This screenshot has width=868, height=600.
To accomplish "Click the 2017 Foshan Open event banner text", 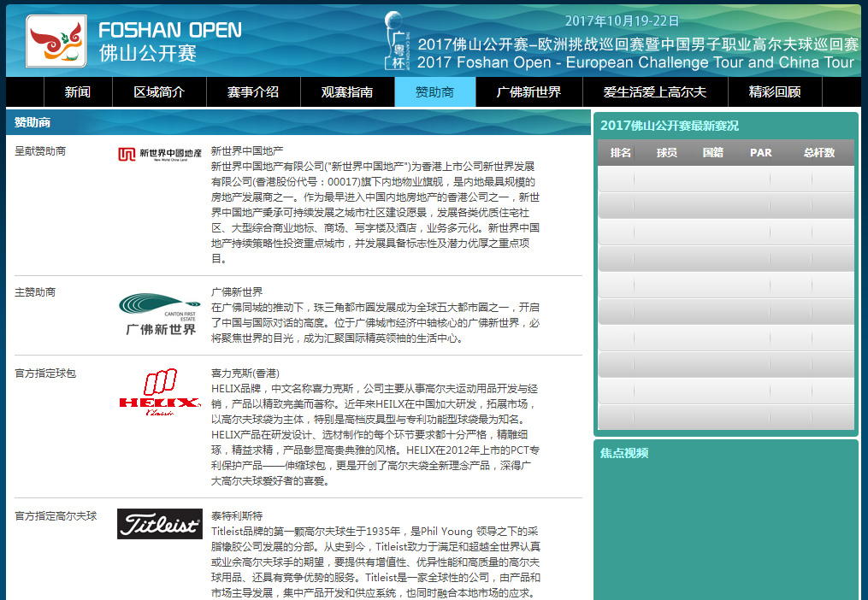I will point(637,53).
